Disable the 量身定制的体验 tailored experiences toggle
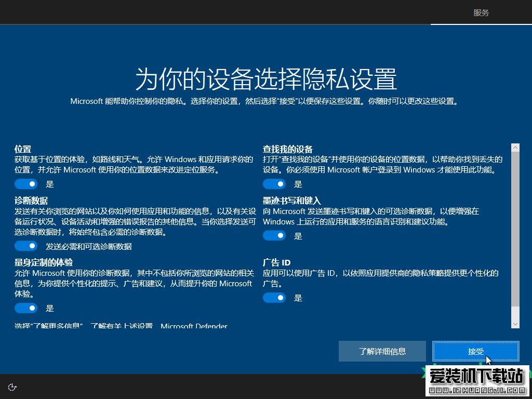The width and height of the screenshot is (532, 399). pos(26,308)
